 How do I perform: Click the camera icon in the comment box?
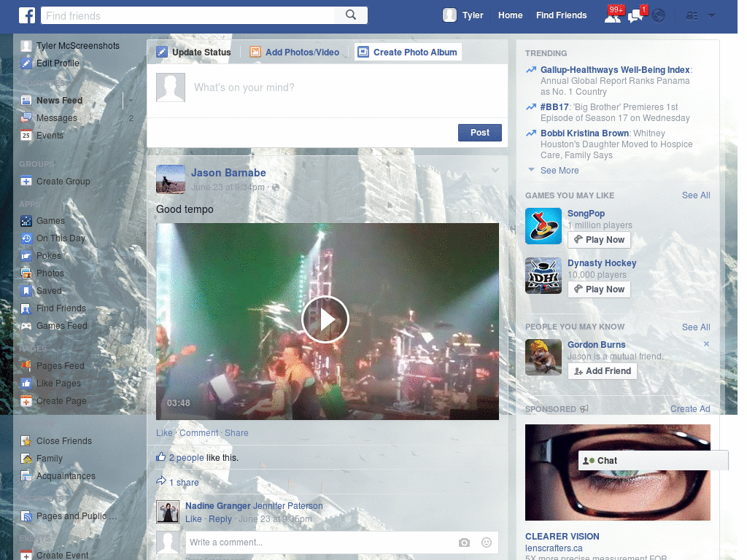click(464, 542)
